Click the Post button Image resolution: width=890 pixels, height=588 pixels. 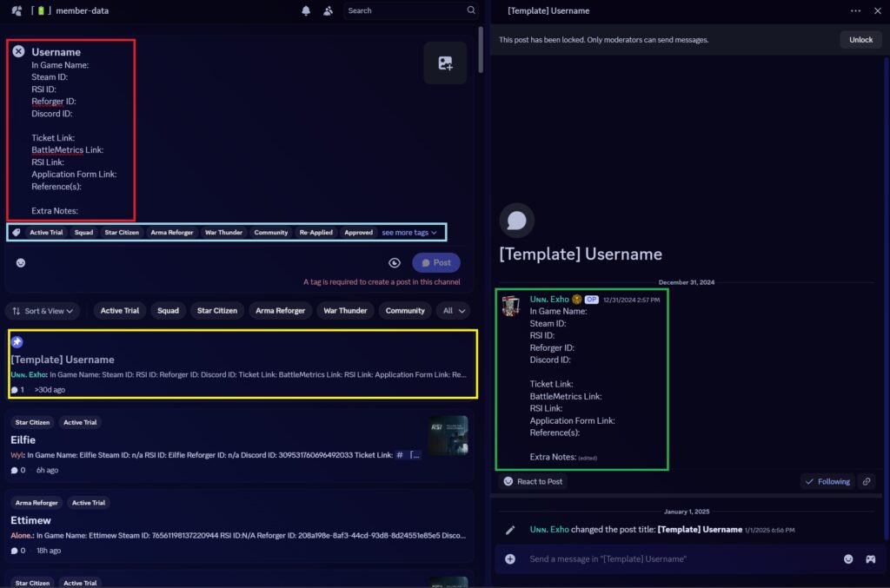(x=436, y=262)
